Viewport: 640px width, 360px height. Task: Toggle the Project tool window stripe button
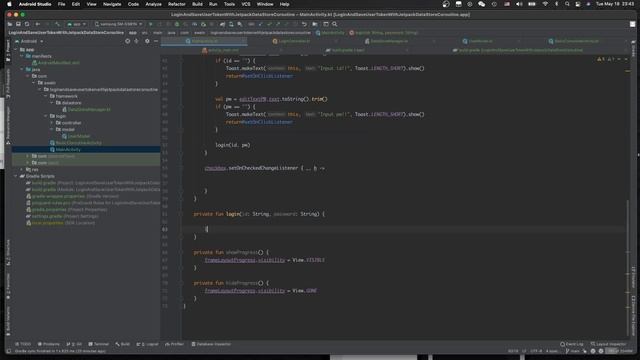[8, 50]
